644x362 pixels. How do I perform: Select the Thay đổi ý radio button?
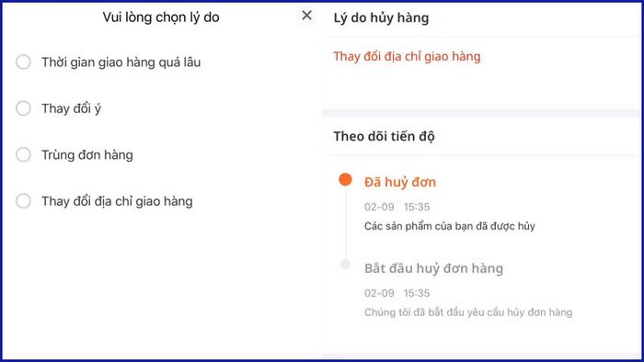click(23, 108)
